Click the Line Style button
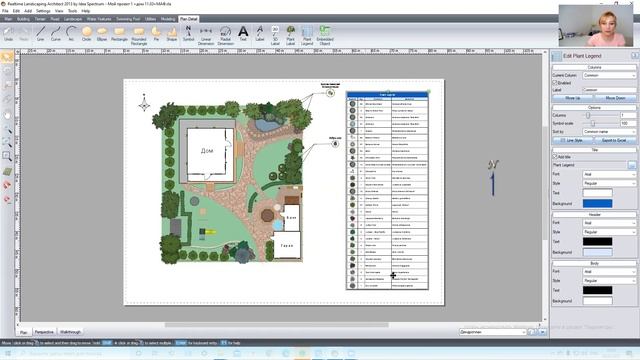Screen dimensions: 640x360 point(572,140)
